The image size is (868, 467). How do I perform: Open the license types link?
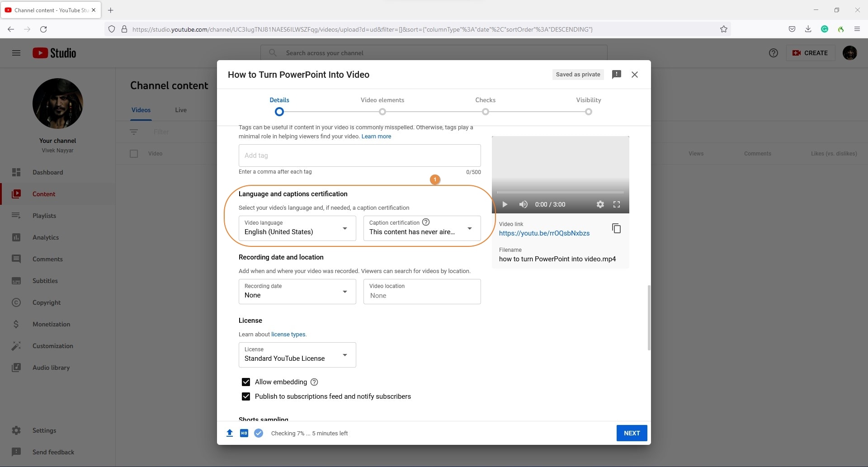pyautogui.click(x=288, y=335)
